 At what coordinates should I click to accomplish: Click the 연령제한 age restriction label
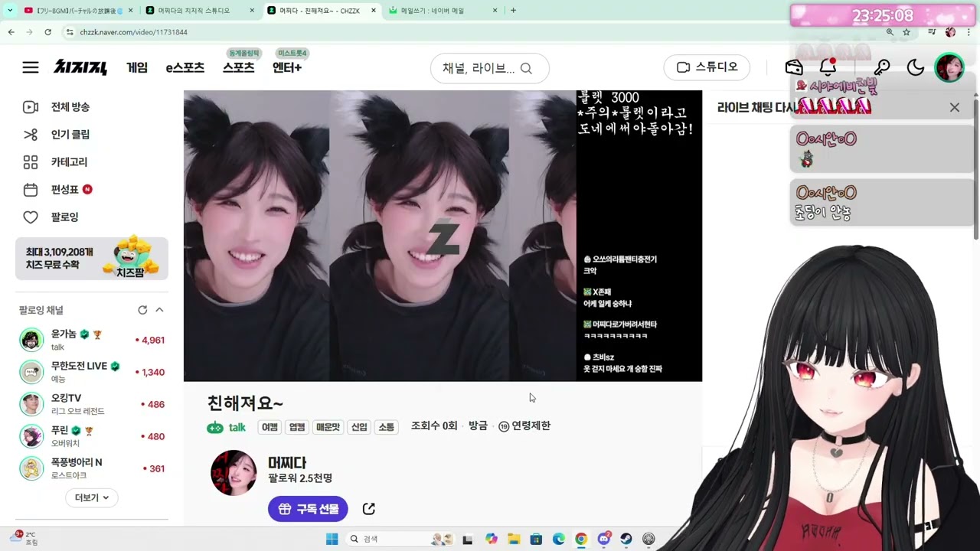coord(524,426)
